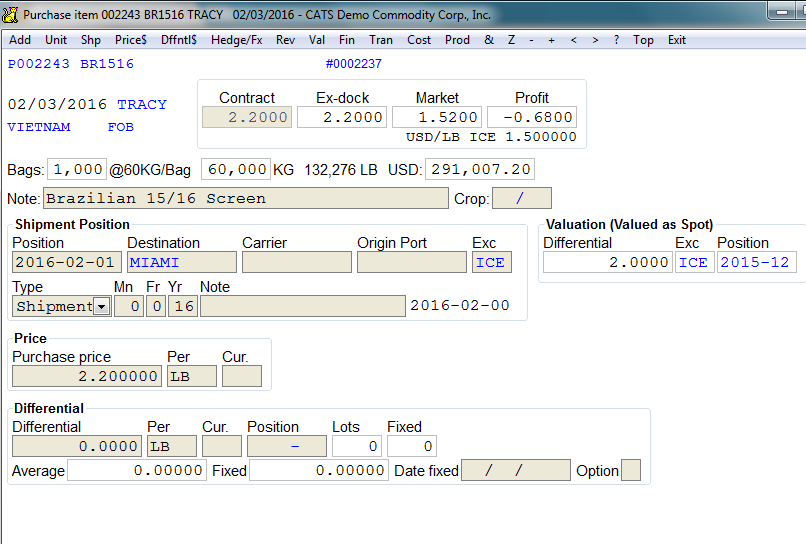Click the Z menu item
Screen dimensions: 806x544
click(511, 40)
